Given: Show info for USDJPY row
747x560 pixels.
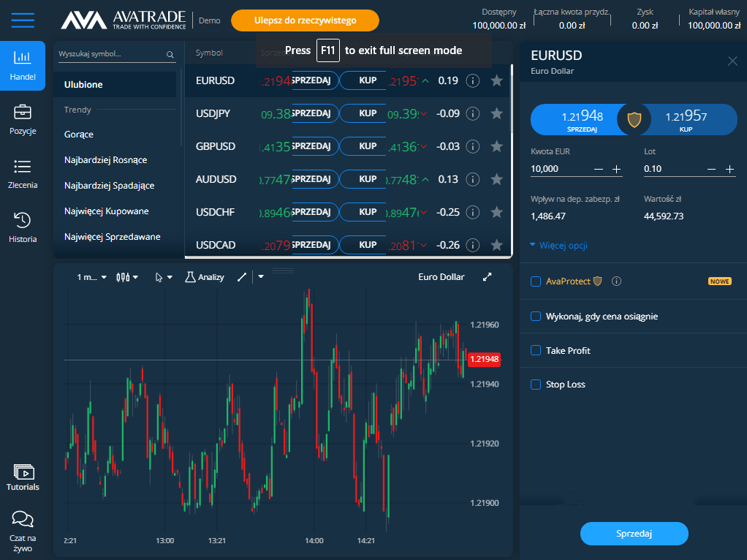Looking at the screenshot, I should coord(472,113).
